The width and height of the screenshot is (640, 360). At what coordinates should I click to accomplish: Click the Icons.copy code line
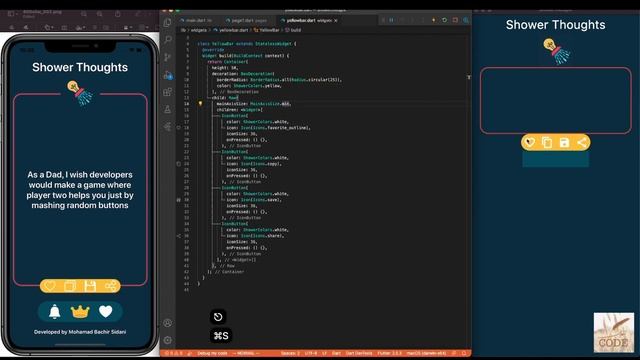tap(254, 164)
